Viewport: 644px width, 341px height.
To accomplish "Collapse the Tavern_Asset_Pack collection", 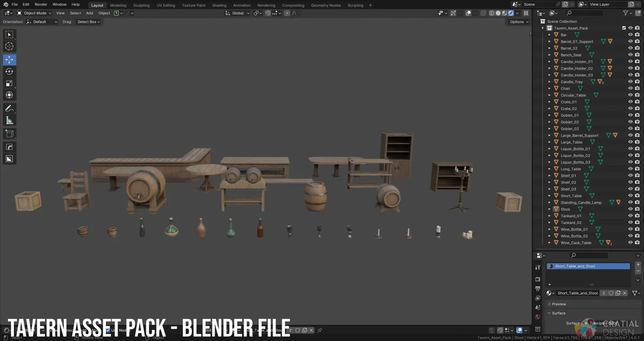I will click(x=543, y=28).
